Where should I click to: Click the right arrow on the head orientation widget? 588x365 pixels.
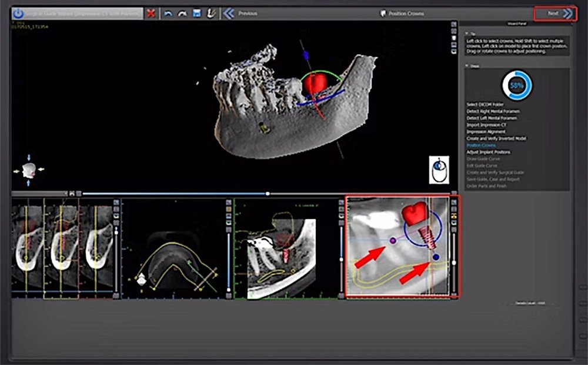tap(41, 170)
